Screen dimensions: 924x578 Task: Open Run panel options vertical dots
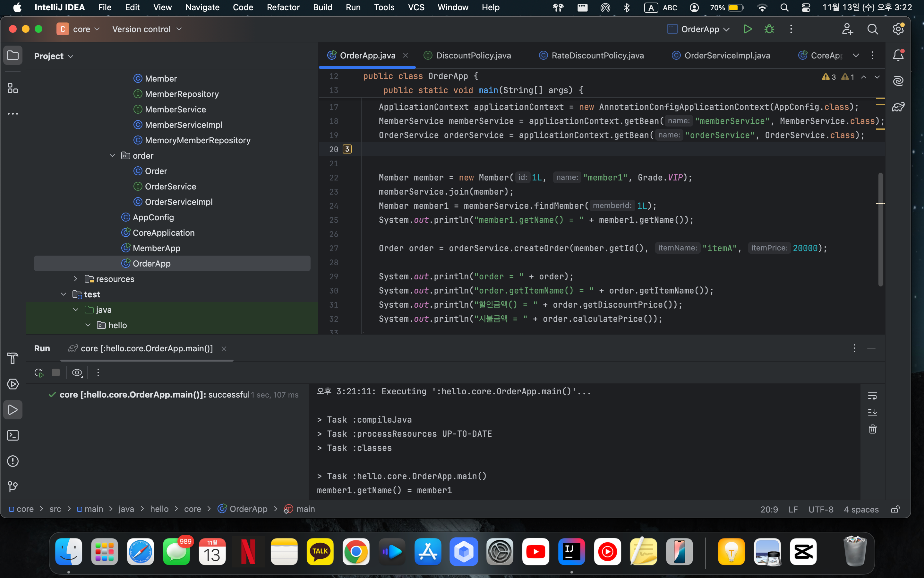pos(854,348)
